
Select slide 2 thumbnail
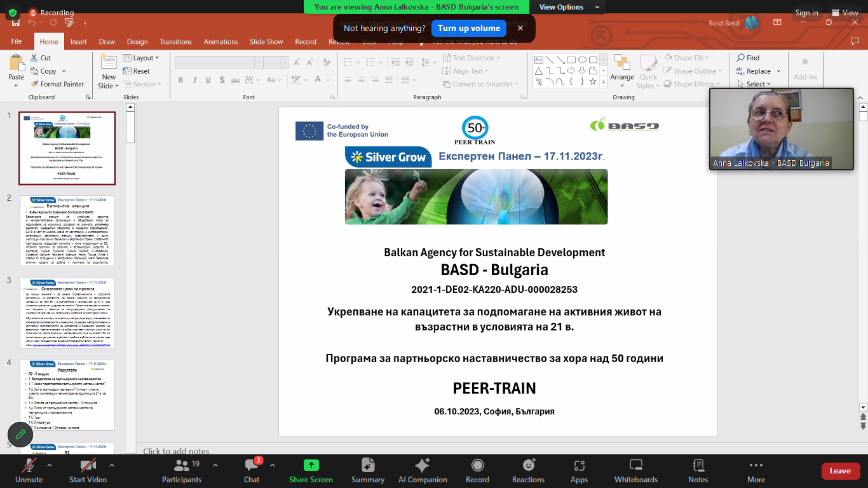67,230
